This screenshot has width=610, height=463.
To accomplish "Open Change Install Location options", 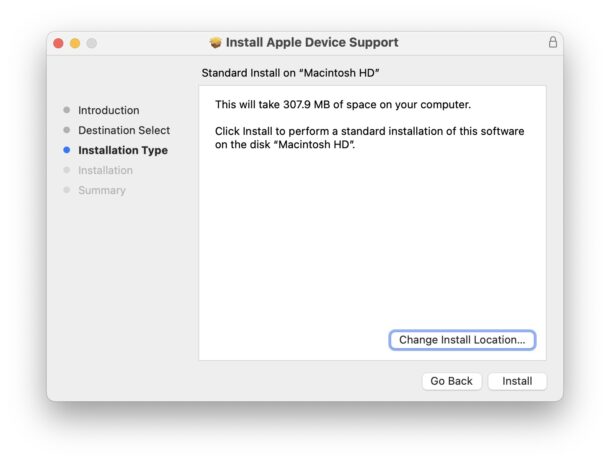I will [462, 340].
